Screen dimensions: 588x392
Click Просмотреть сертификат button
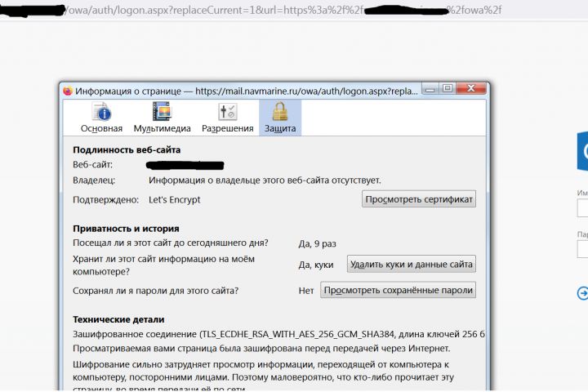[419, 199]
